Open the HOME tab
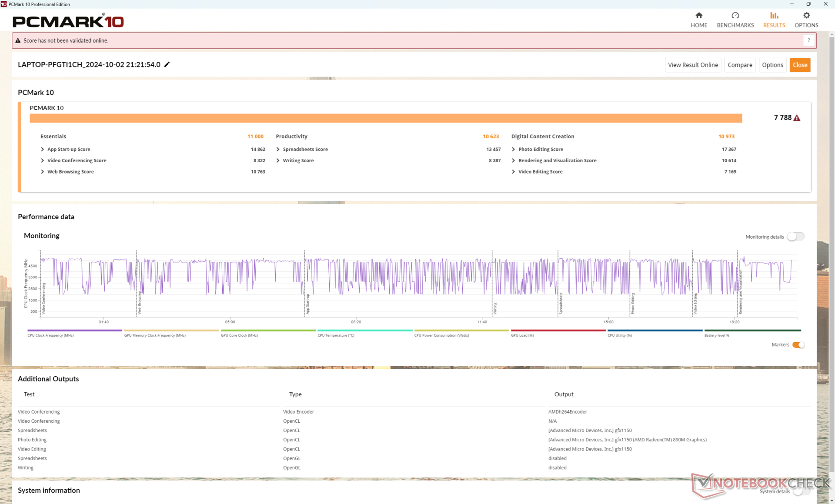The height and width of the screenshot is (504, 835). [699, 20]
